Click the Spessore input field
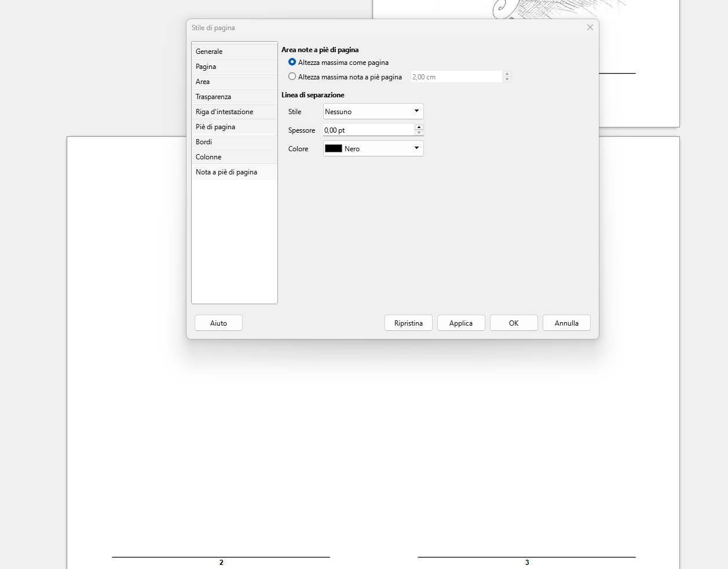The height and width of the screenshot is (569, 728). 369,130
